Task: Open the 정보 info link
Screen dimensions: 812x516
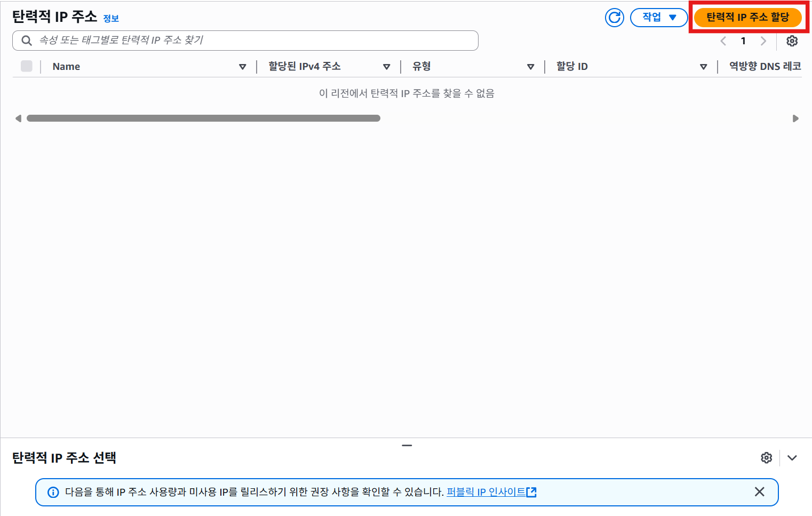Action: [111, 19]
